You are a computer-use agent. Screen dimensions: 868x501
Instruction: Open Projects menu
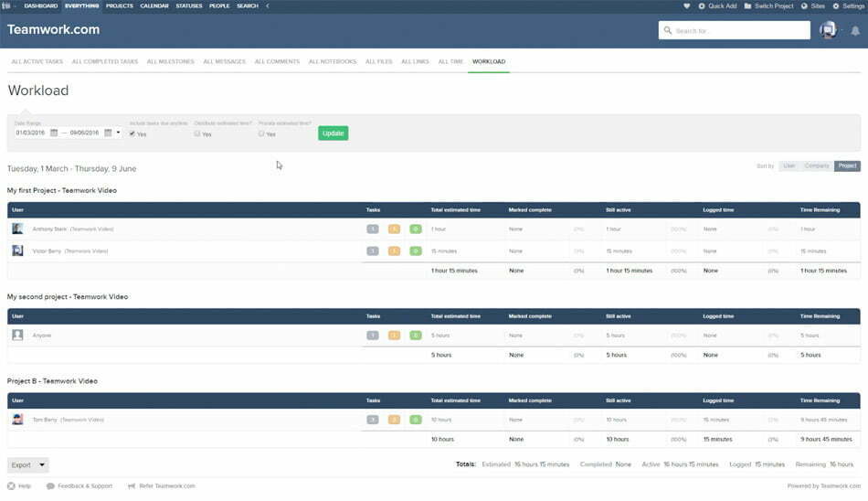click(x=120, y=5)
